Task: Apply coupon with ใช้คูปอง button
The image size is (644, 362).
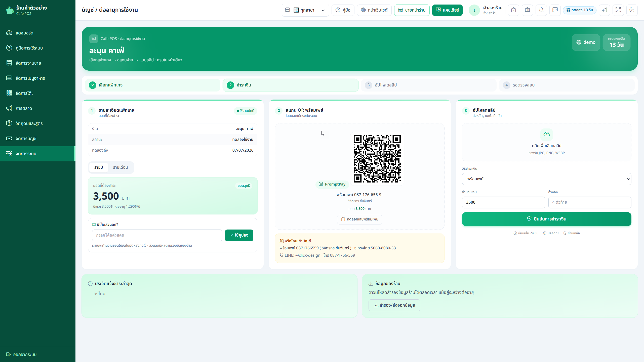Action: [x=239, y=235]
